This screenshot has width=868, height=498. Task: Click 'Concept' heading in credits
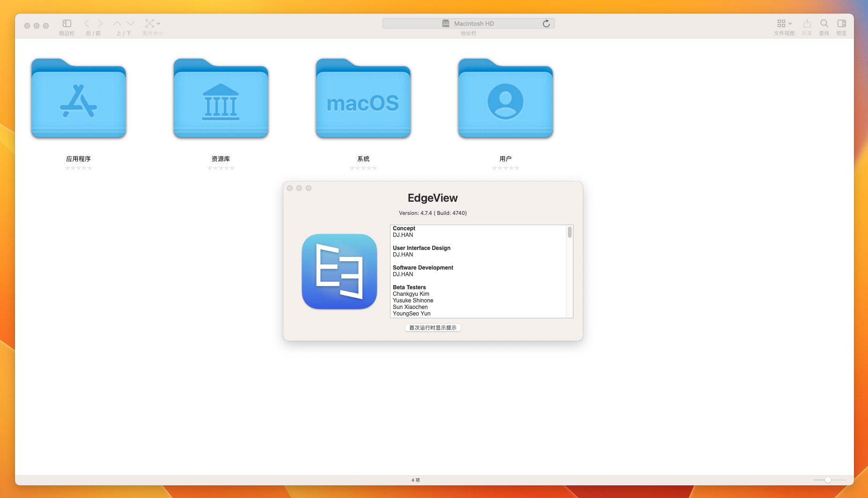(404, 228)
